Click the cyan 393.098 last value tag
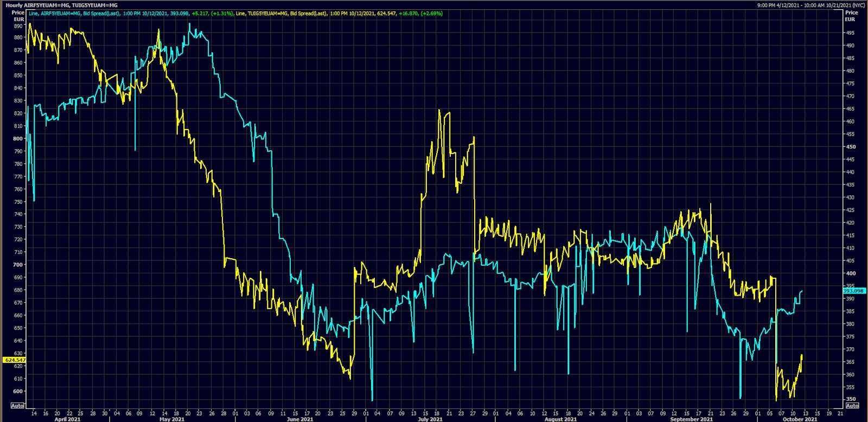The width and height of the screenshot is (868, 422). (x=853, y=291)
